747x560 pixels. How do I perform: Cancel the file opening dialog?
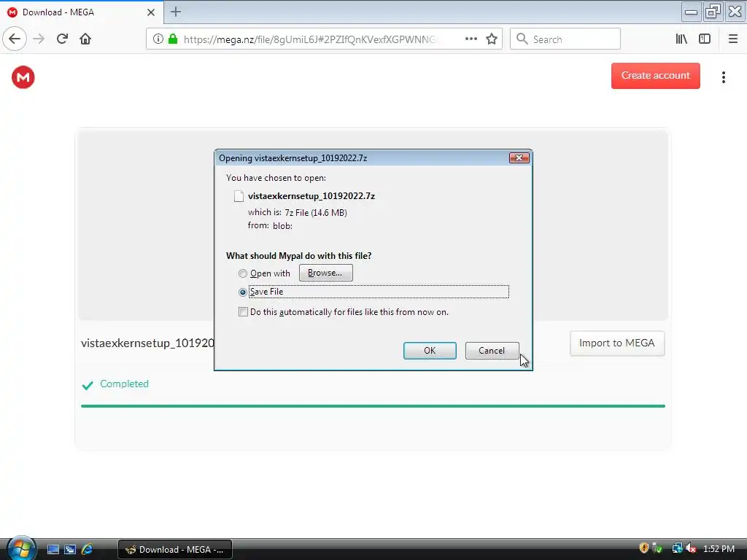pyautogui.click(x=492, y=351)
